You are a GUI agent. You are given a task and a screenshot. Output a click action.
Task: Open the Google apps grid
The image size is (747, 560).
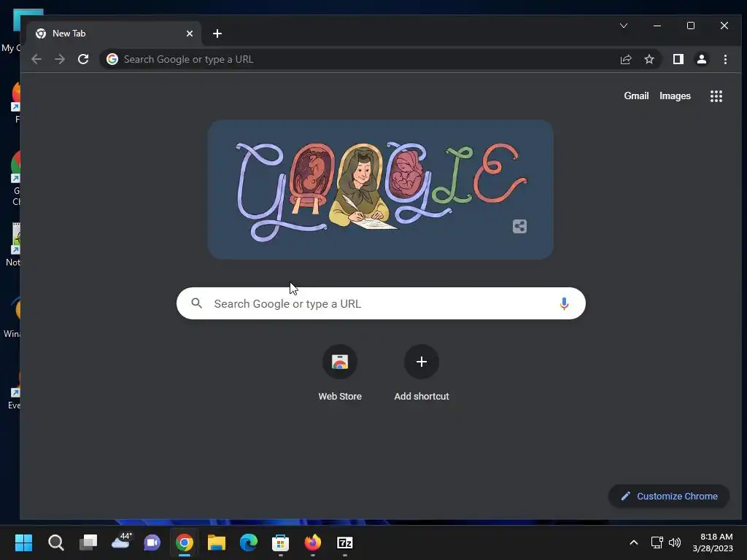click(x=716, y=96)
